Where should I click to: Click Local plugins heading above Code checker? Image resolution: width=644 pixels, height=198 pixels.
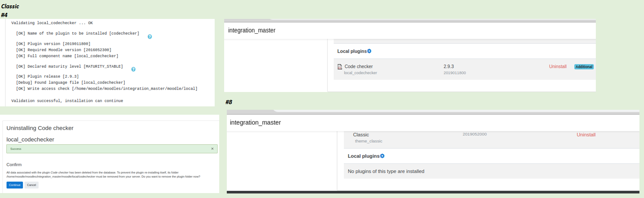pyautogui.click(x=352, y=51)
